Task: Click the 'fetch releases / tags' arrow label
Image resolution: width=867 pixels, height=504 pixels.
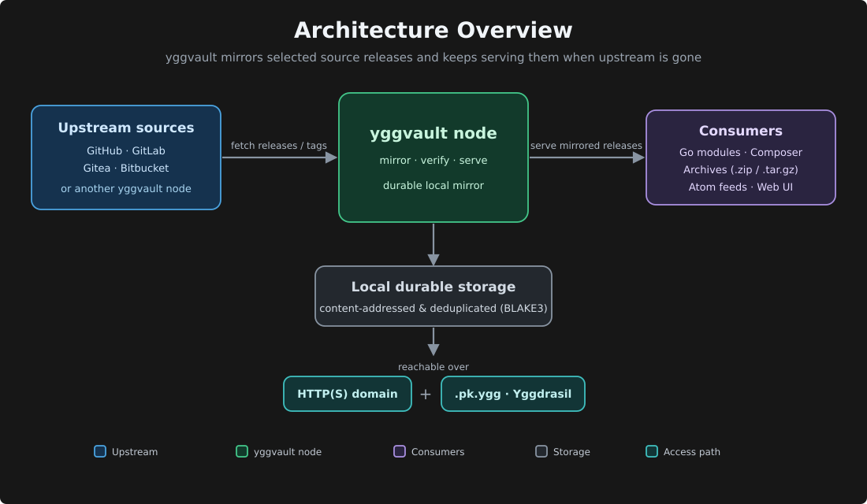Action: point(279,146)
